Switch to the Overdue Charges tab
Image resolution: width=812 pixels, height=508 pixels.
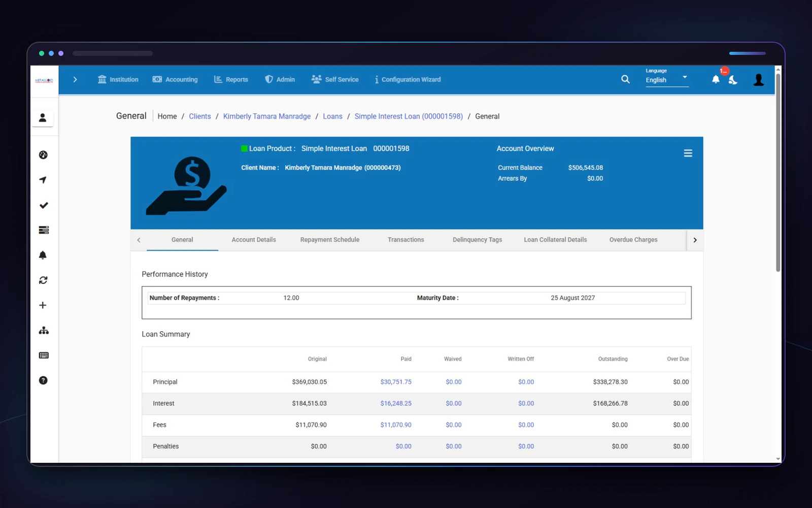[x=633, y=240]
